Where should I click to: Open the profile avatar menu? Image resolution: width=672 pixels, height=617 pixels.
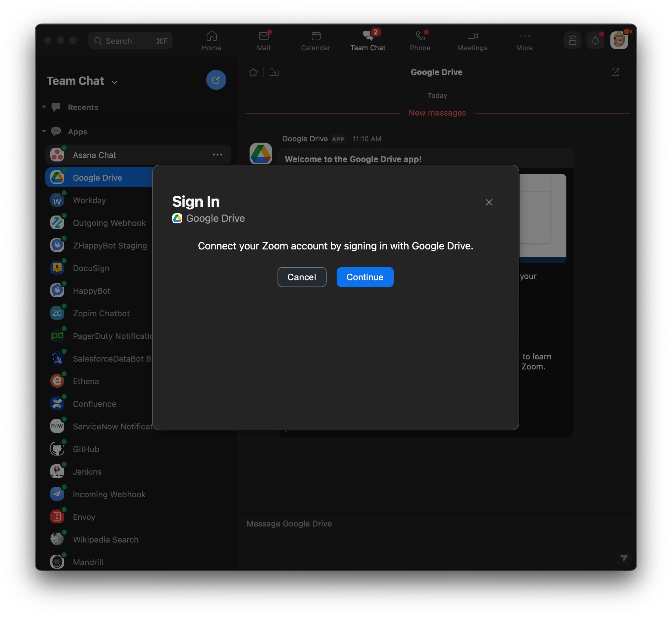click(619, 41)
